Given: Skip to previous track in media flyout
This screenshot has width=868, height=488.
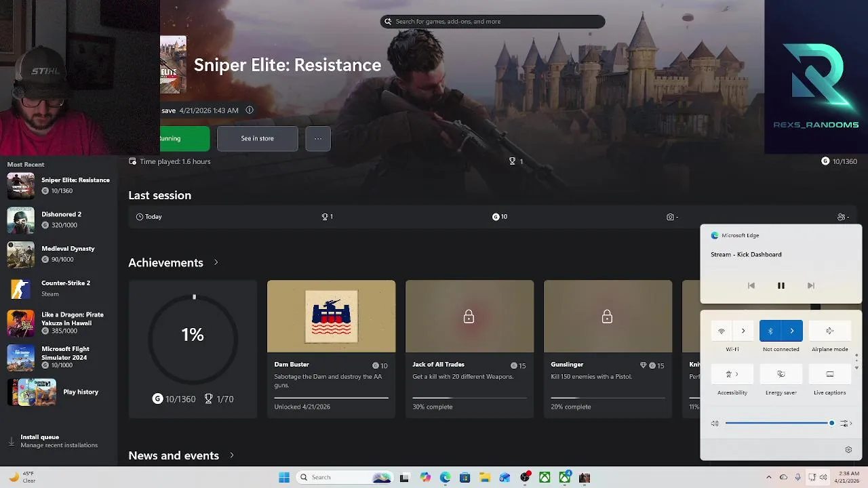Looking at the screenshot, I should point(751,286).
